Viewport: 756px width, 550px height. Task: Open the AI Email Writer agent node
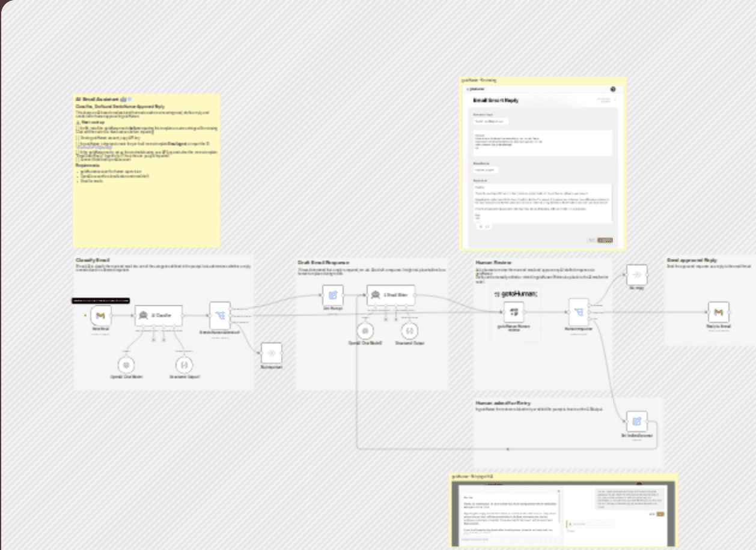click(x=391, y=295)
